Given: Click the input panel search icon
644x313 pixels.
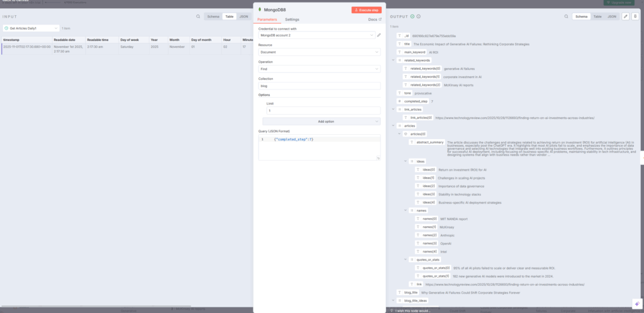Looking at the screenshot, I should coord(198,16).
